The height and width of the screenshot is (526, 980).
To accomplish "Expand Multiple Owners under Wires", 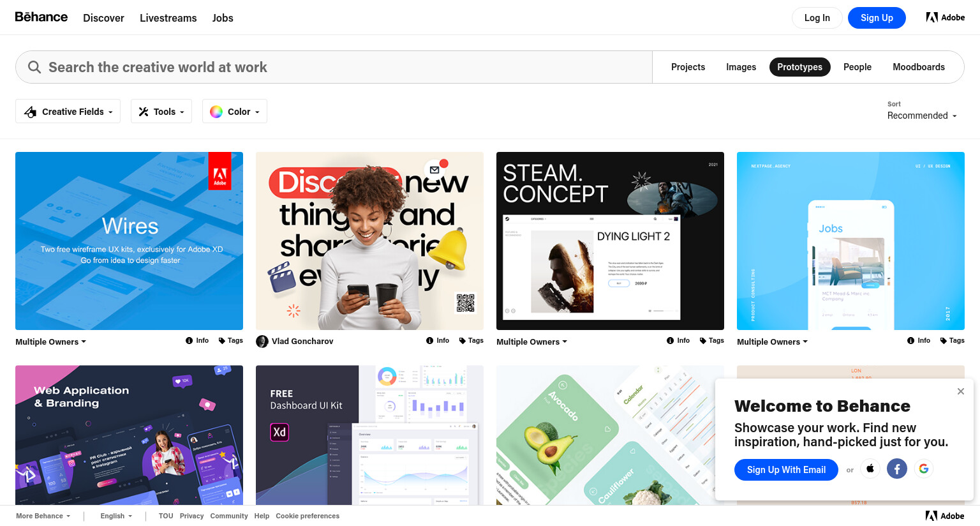I will (51, 342).
